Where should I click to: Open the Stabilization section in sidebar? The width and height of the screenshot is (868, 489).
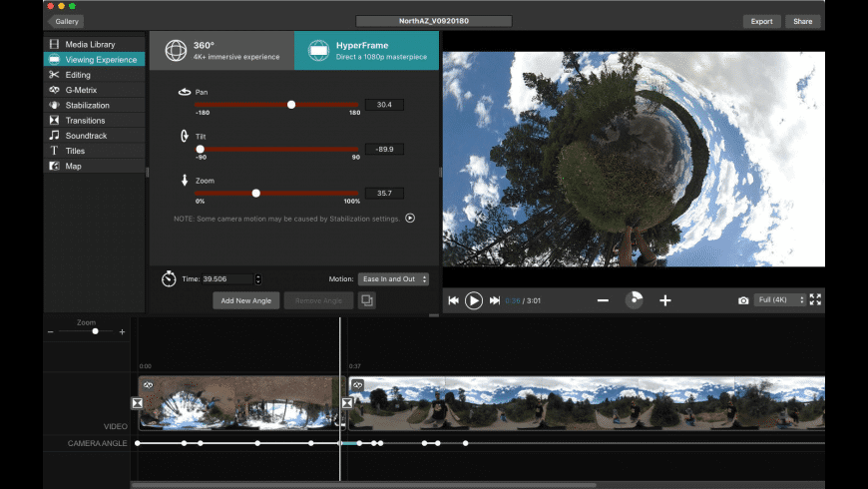(87, 105)
